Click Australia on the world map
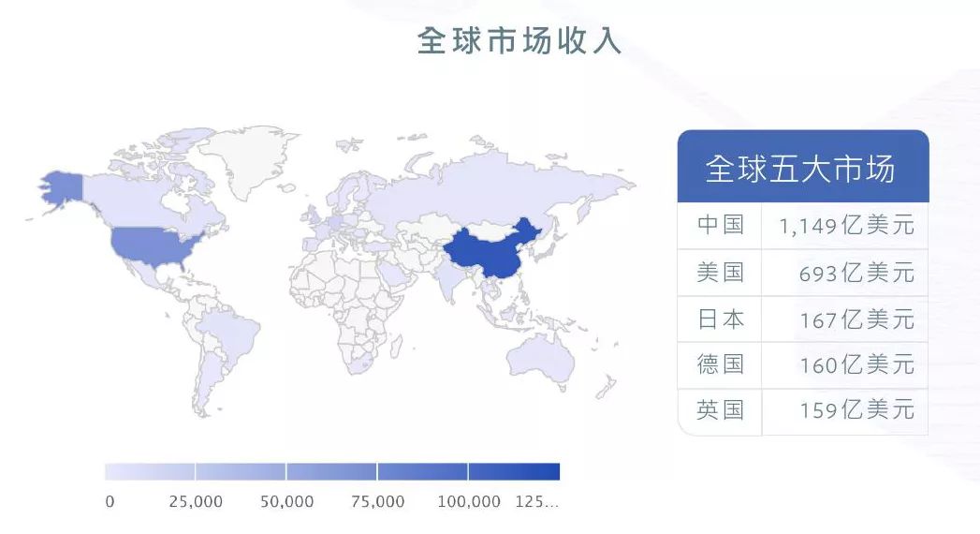This screenshot has width=980, height=534. (x=541, y=362)
